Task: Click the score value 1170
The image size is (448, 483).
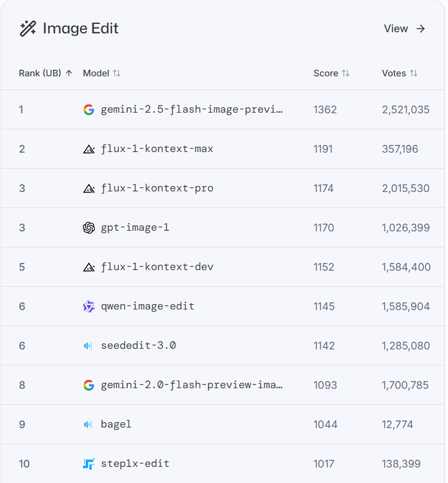Action: pos(323,228)
